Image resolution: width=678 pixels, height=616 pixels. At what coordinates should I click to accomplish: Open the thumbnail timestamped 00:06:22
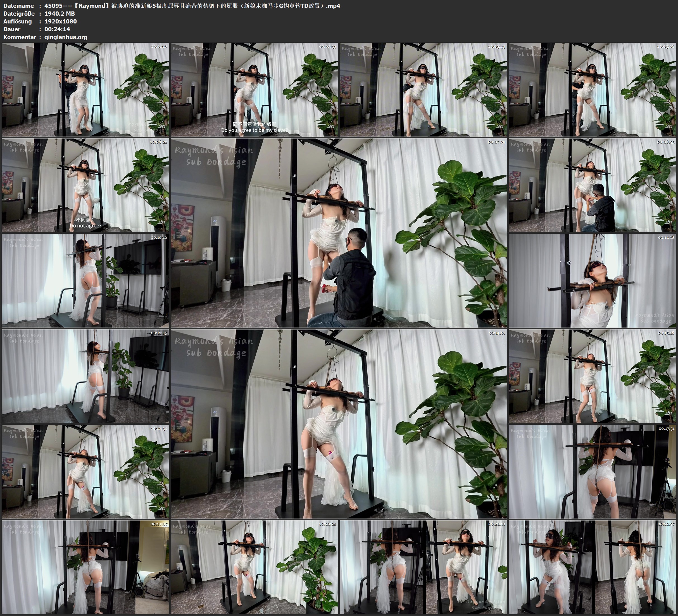tap(85, 185)
